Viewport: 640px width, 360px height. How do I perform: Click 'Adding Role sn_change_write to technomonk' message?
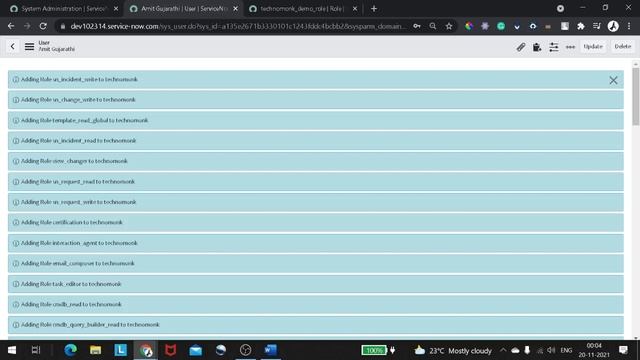pyautogui.click(x=316, y=100)
